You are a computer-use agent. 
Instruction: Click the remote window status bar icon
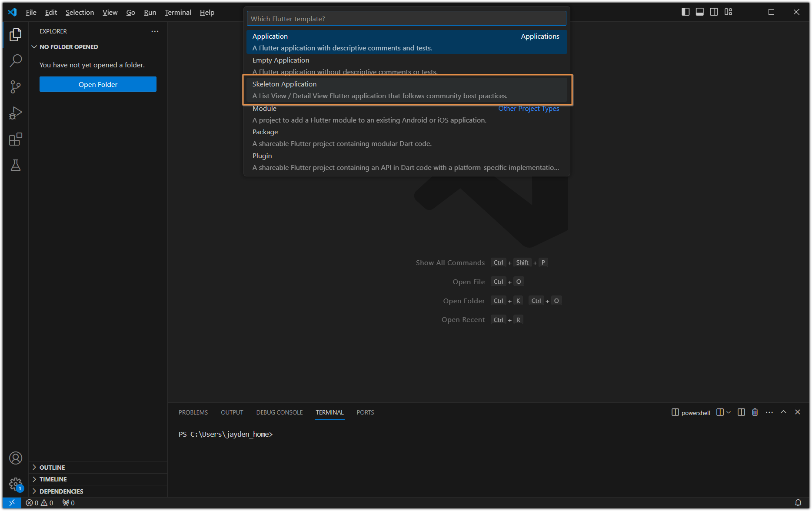[x=12, y=503]
